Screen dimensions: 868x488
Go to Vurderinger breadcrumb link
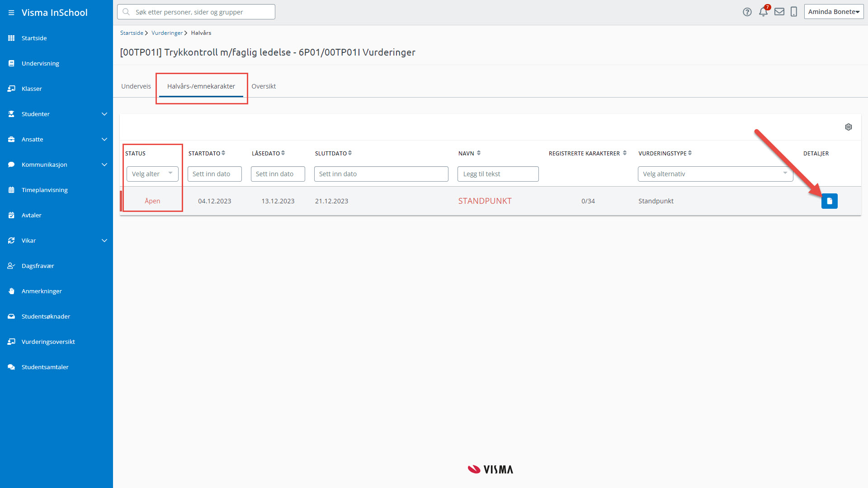tap(167, 33)
